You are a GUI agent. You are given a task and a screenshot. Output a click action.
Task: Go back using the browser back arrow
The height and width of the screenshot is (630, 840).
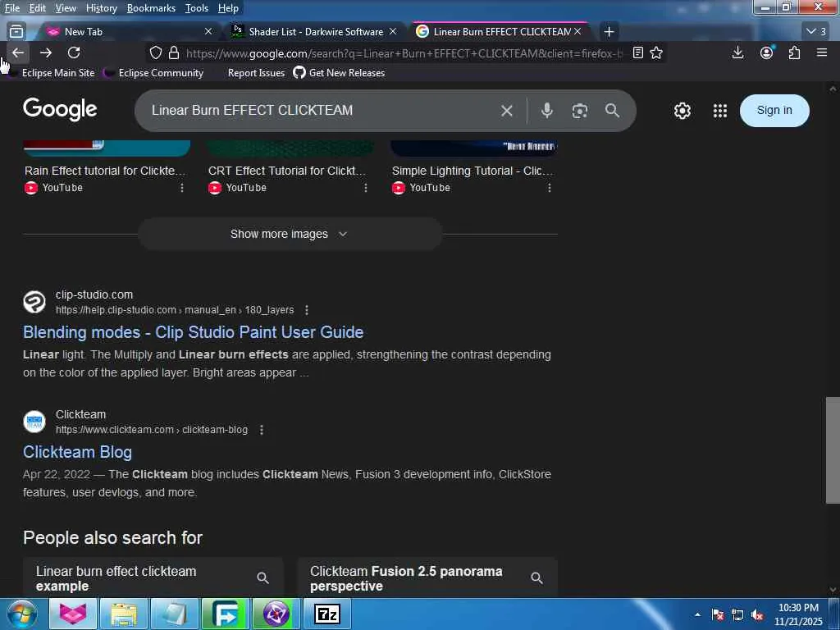pyautogui.click(x=18, y=52)
